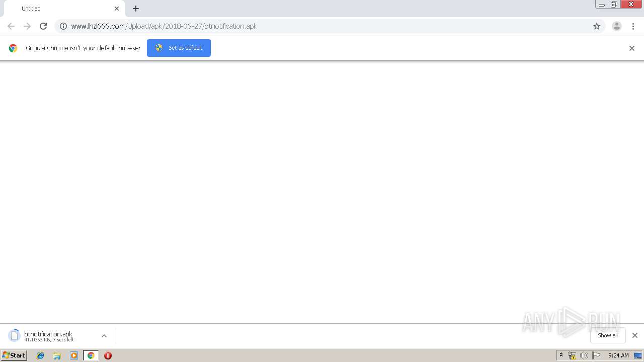Open the red Opera-style taskbar icon
This screenshot has height=362, width=644.
tap(108, 355)
